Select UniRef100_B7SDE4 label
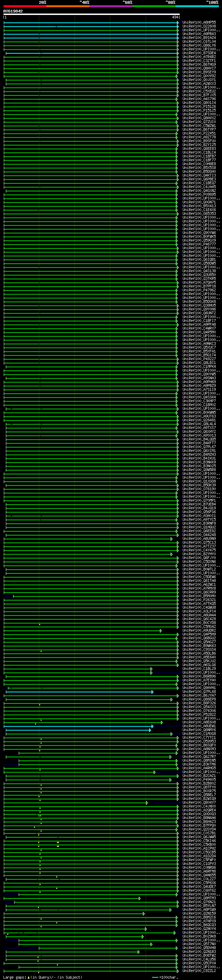Viewport: 222px width, 980px height. click(x=199, y=53)
